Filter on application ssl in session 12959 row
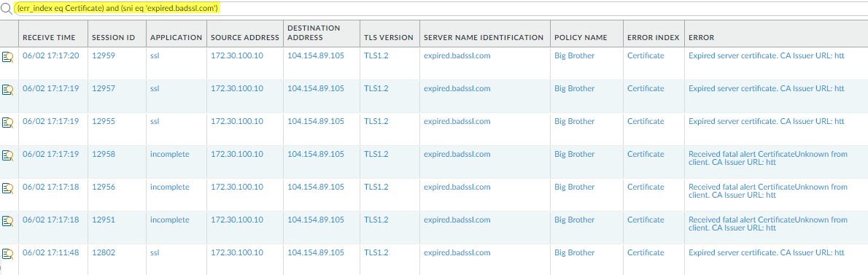Image resolution: width=868 pixels, height=275 pixels. coord(155,56)
